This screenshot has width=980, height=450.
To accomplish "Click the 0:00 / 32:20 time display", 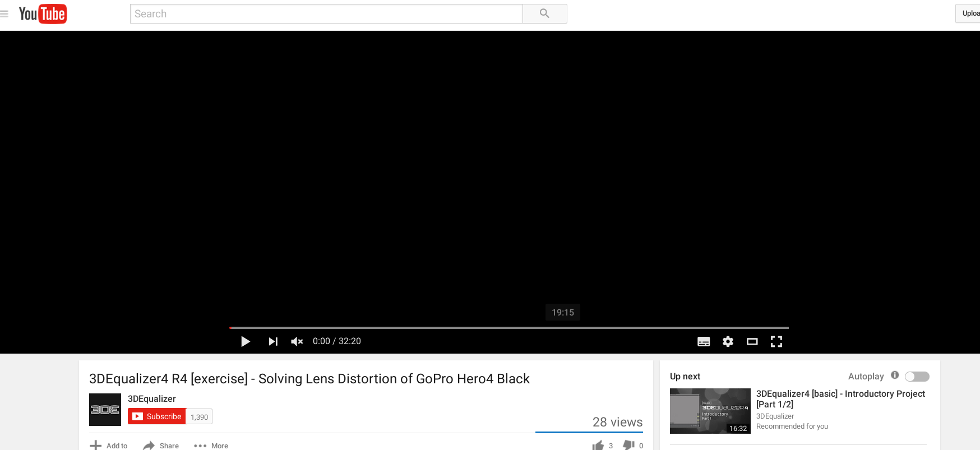I will (337, 341).
